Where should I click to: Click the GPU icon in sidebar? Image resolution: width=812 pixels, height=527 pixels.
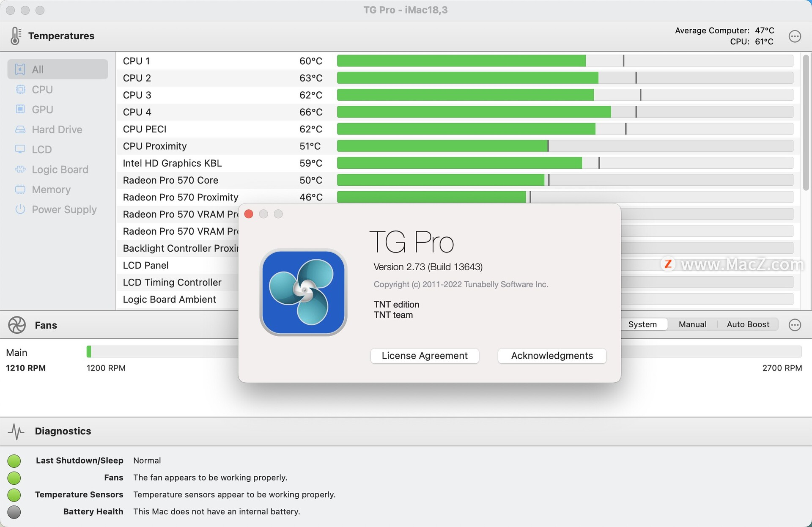point(20,109)
